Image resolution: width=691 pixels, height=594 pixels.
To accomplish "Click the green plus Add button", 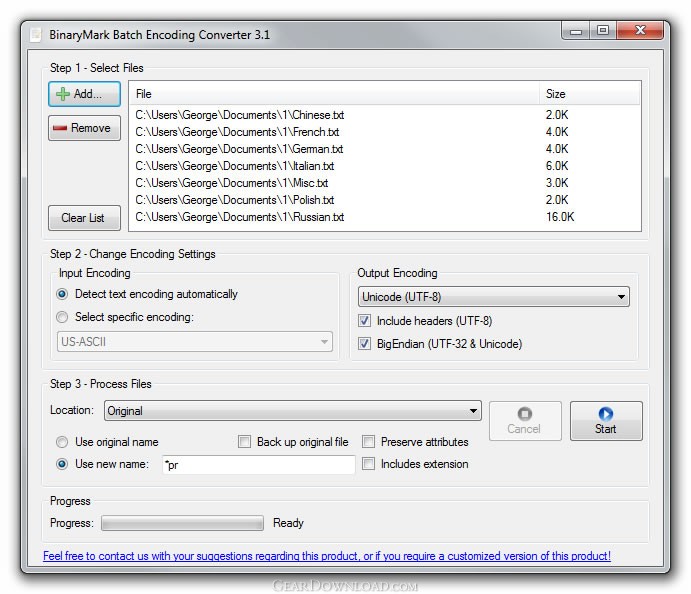I will pyautogui.click(x=84, y=94).
